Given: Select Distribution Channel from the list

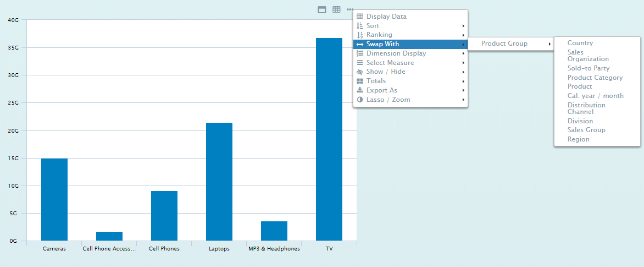Looking at the screenshot, I should coord(586,108).
